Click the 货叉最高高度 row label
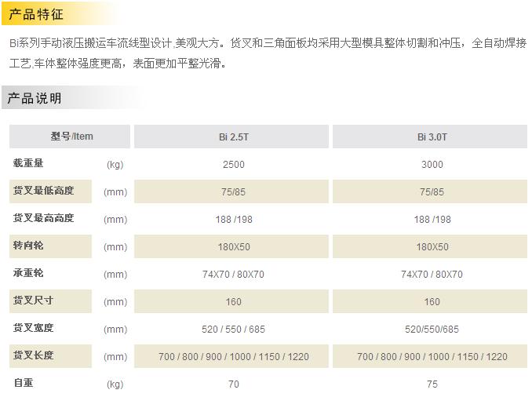The width and height of the screenshot is (532, 397). [43, 218]
